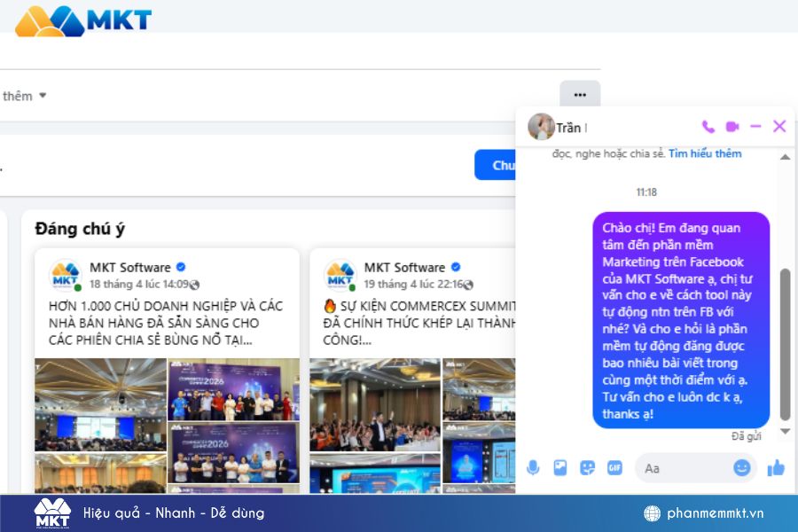The width and height of the screenshot is (798, 532).
Task: Open the Tìm hiểu thêm link
Action: (x=705, y=153)
